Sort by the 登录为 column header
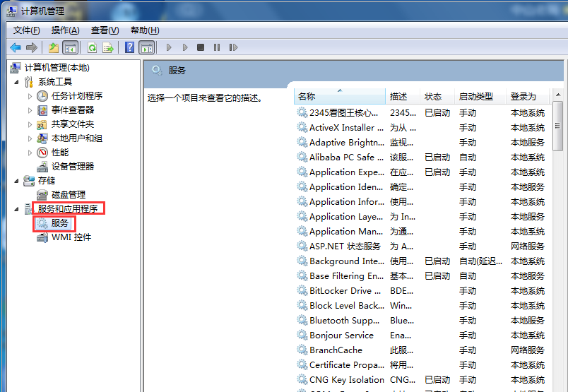The width and height of the screenshot is (568, 392). [x=528, y=96]
